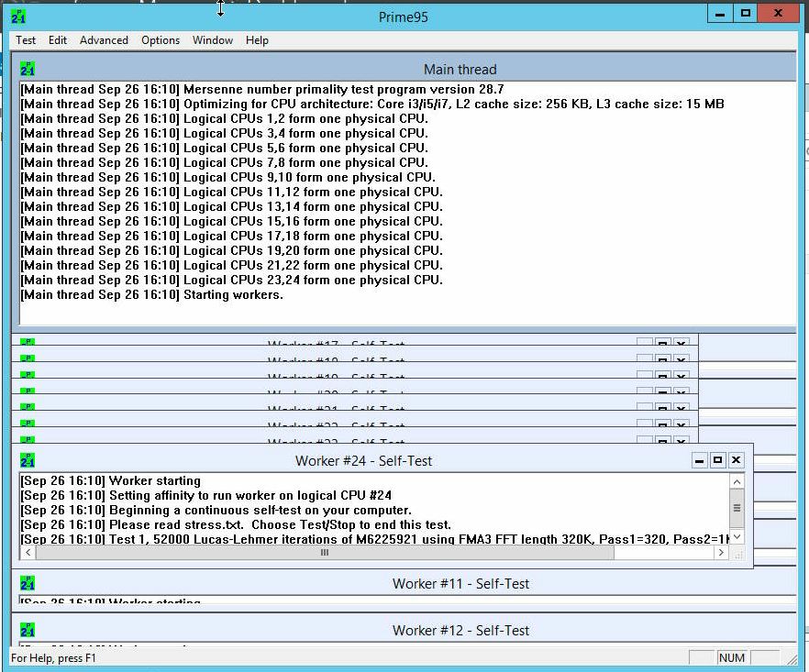This screenshot has width=809, height=672.
Task: Click the 'Logical CPUs 1,2' log line
Action: [224, 118]
